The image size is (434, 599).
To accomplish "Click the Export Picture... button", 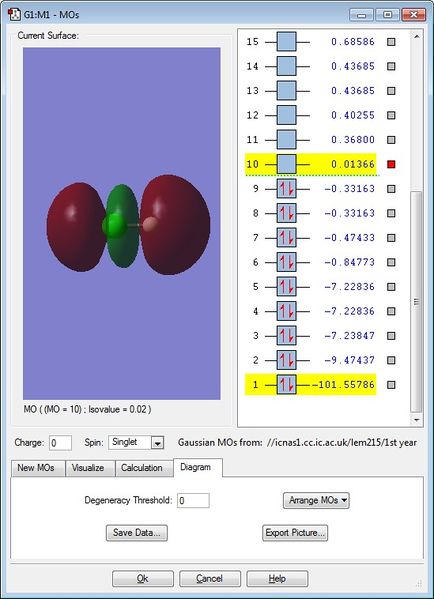I will click(295, 533).
